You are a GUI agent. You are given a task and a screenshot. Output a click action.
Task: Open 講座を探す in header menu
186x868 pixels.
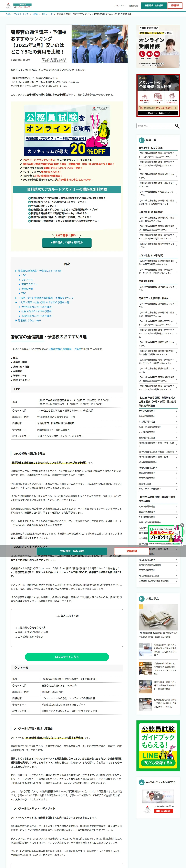pyautogui.click(x=134, y=6)
